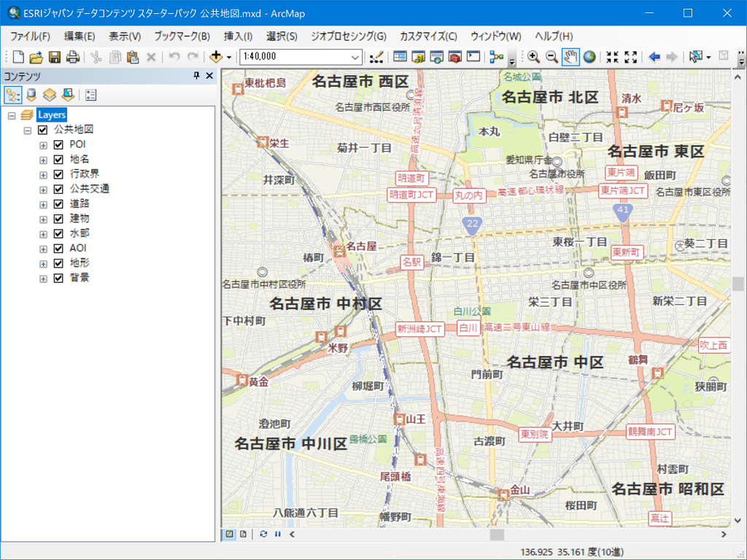Open the Python window icon
This screenshot has width=747, height=560.
(473, 57)
